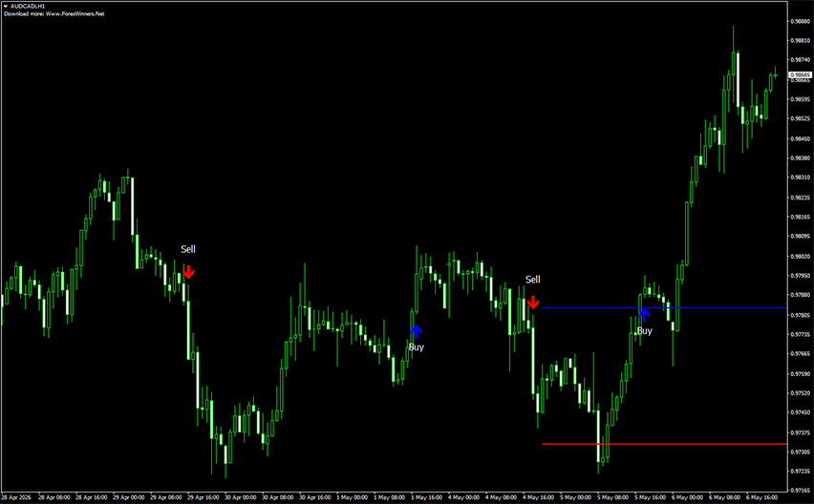
Task: Click price scale value 0.97665
Action: (801, 353)
